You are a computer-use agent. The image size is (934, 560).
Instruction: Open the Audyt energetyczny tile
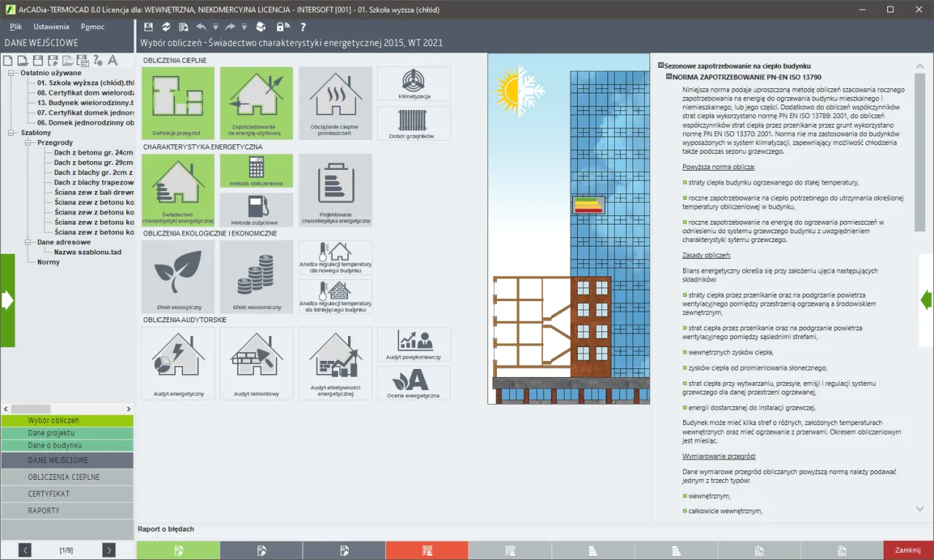177,362
